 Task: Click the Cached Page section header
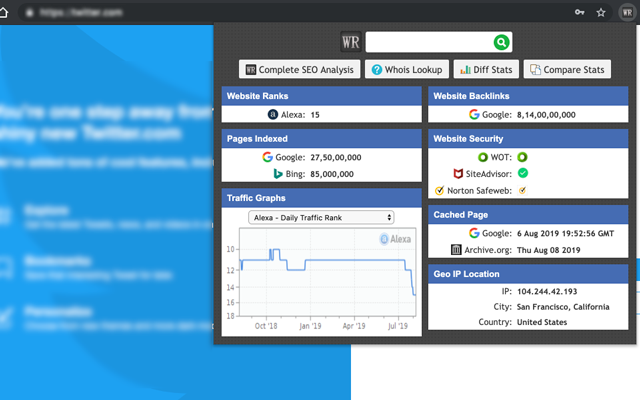tap(528, 215)
